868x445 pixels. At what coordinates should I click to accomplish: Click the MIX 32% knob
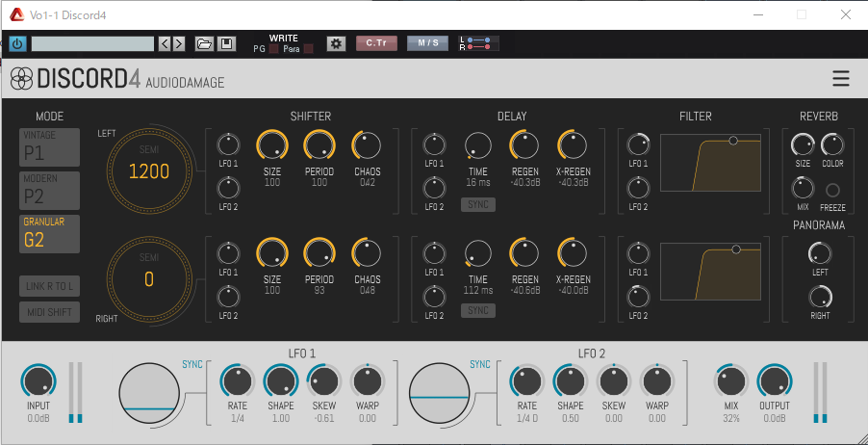[731, 381]
